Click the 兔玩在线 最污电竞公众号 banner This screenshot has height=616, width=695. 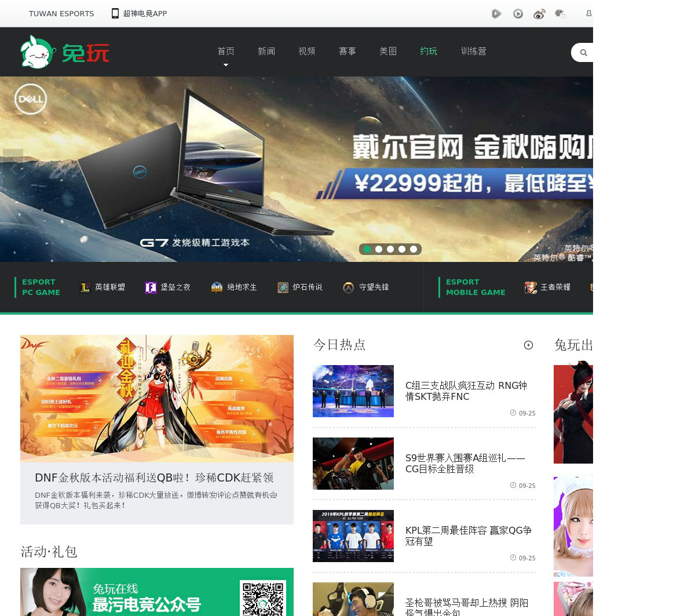(x=157, y=592)
